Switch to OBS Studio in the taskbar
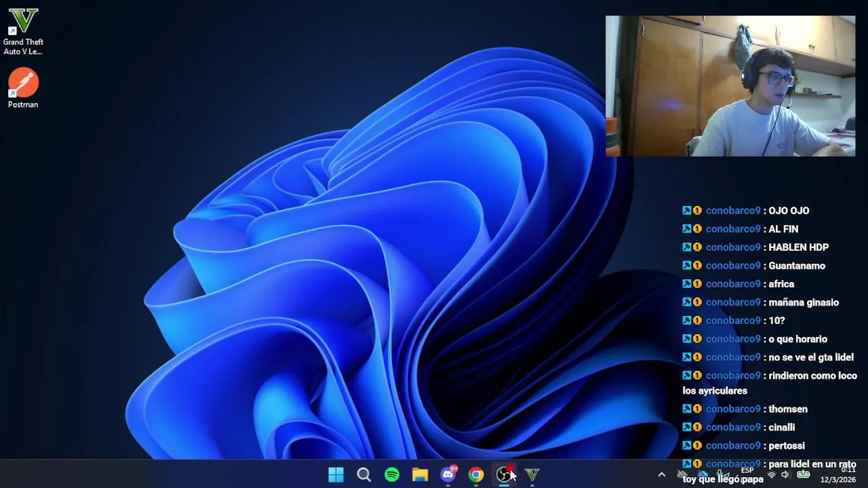This screenshot has height=488, width=868. pos(504,475)
